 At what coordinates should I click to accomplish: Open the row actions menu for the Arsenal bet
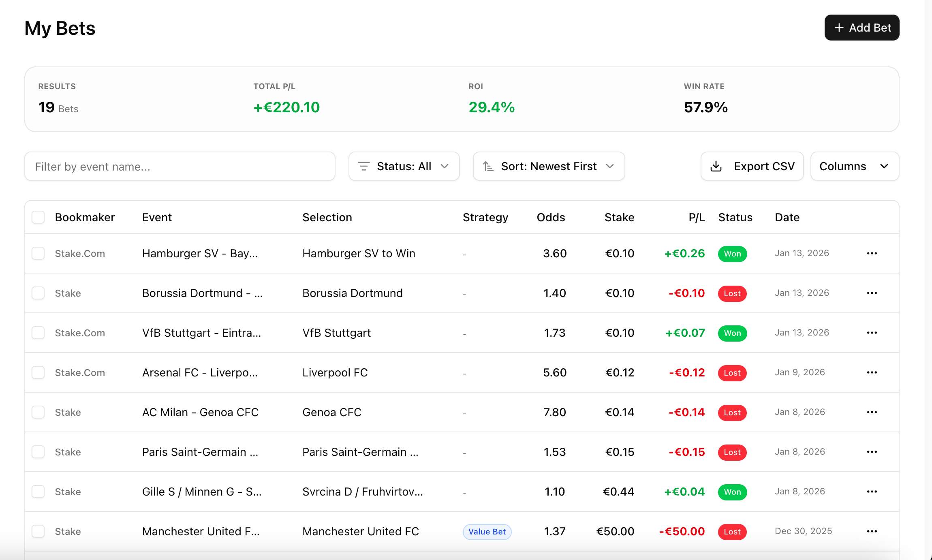pos(872,372)
